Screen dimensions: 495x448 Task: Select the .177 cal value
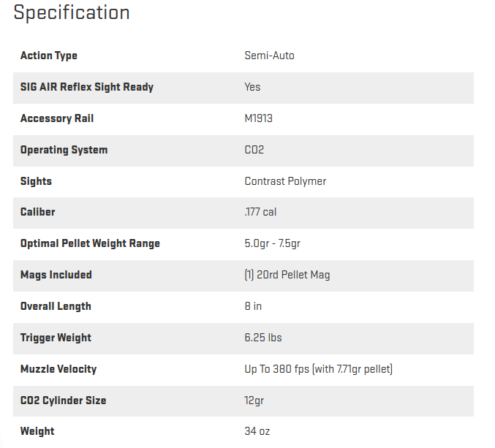point(260,212)
